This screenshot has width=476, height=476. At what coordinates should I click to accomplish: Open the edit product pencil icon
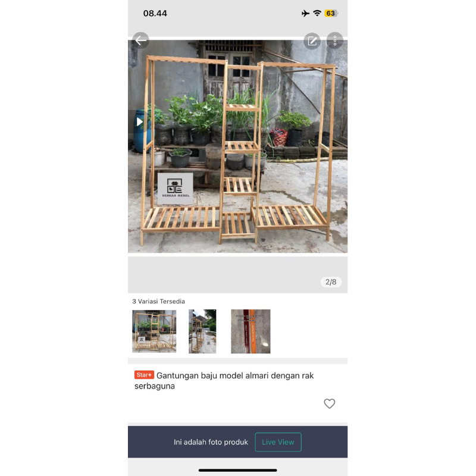point(312,40)
